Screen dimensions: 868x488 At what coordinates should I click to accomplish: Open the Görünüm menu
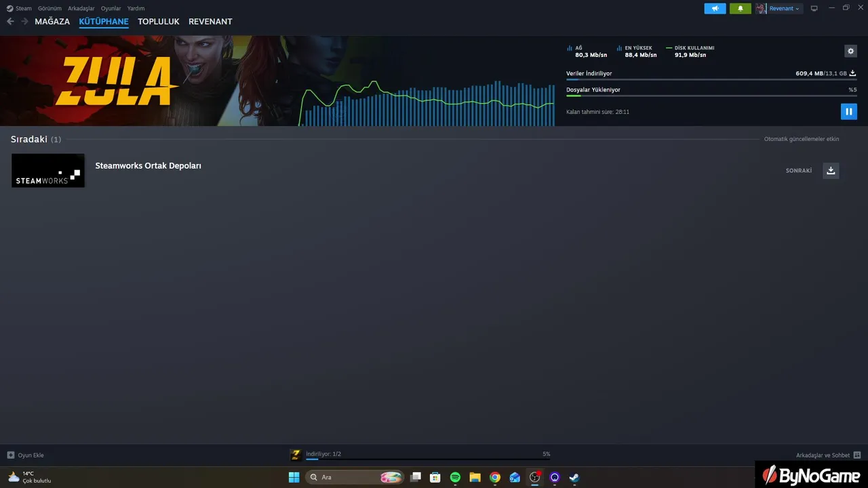(x=50, y=8)
